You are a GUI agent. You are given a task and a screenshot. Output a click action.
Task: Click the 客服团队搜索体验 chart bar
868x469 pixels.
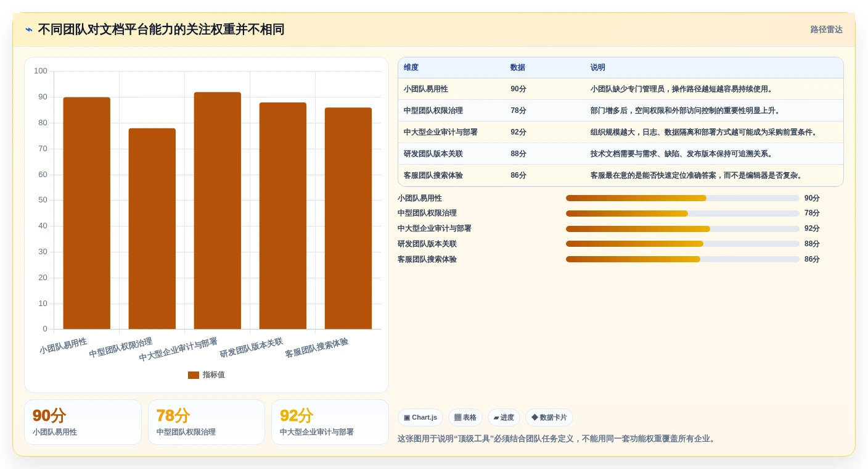click(348, 218)
